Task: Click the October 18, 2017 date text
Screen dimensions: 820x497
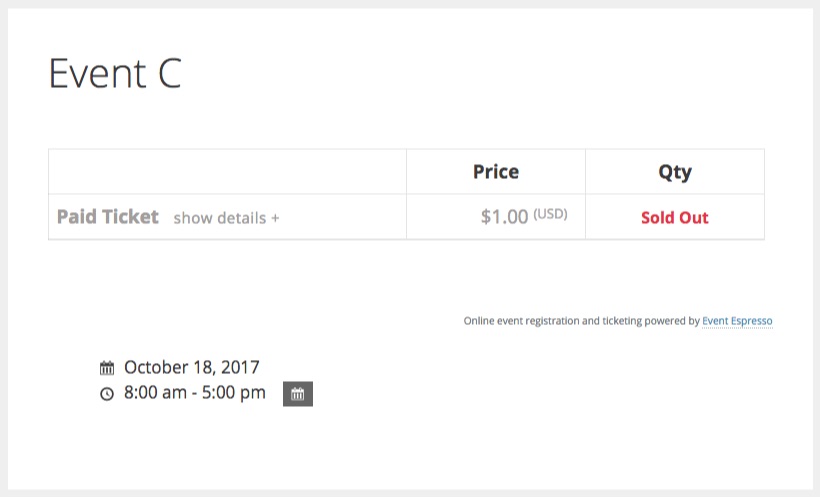Action: click(x=191, y=367)
